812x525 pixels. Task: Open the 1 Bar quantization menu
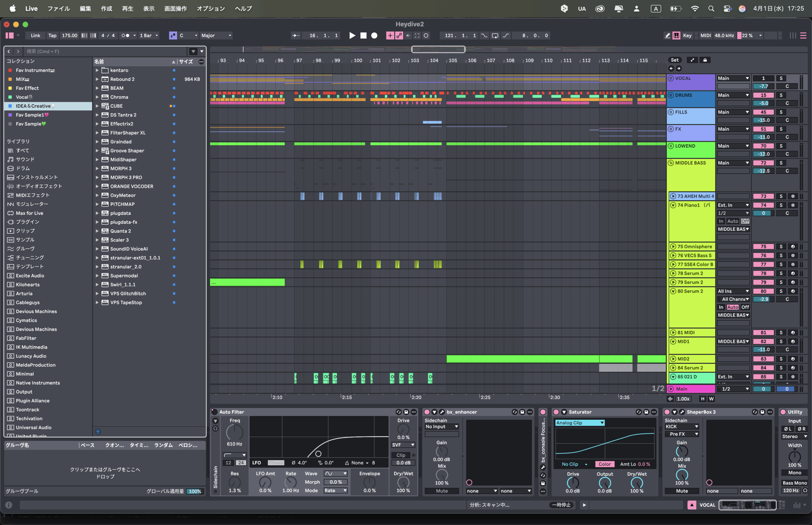click(x=149, y=36)
